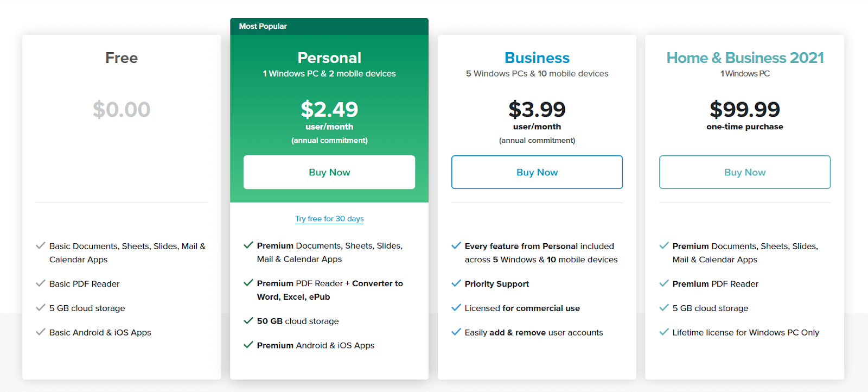Click checkmark icon next to 50 GB cloud storage
868x392 pixels.
[x=248, y=321]
